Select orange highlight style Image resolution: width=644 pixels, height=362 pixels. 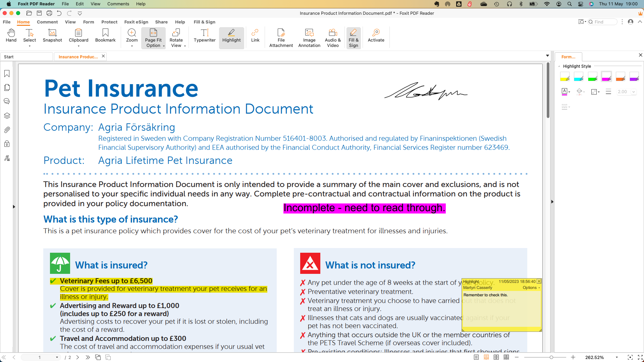point(621,77)
